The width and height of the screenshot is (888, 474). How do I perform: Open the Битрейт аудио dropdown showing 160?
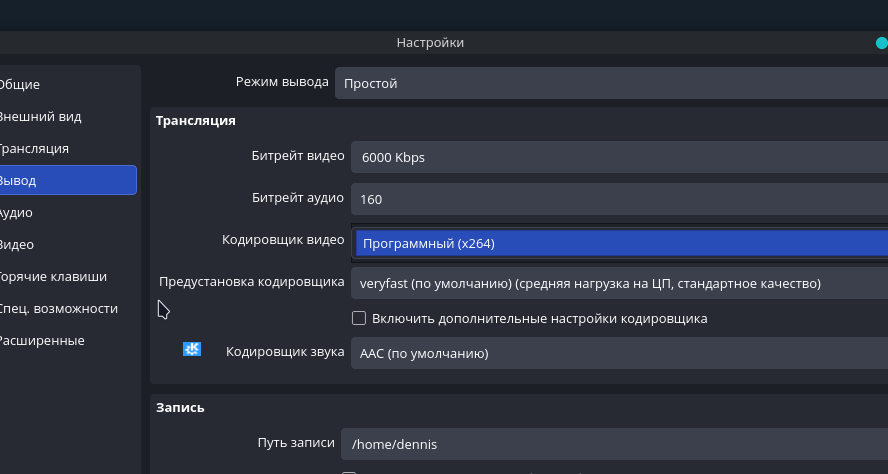[x=618, y=199]
